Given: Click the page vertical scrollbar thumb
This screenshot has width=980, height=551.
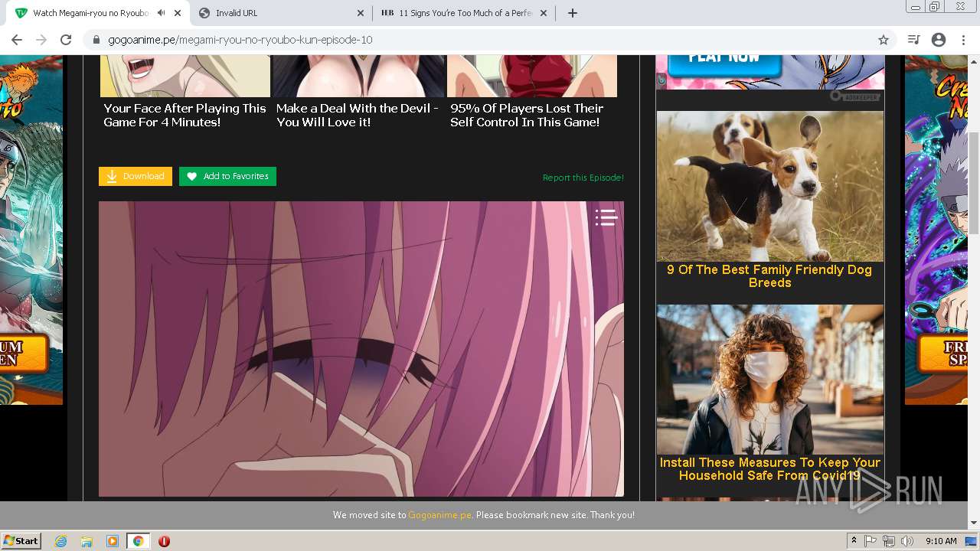Looking at the screenshot, I should coord(974,184).
